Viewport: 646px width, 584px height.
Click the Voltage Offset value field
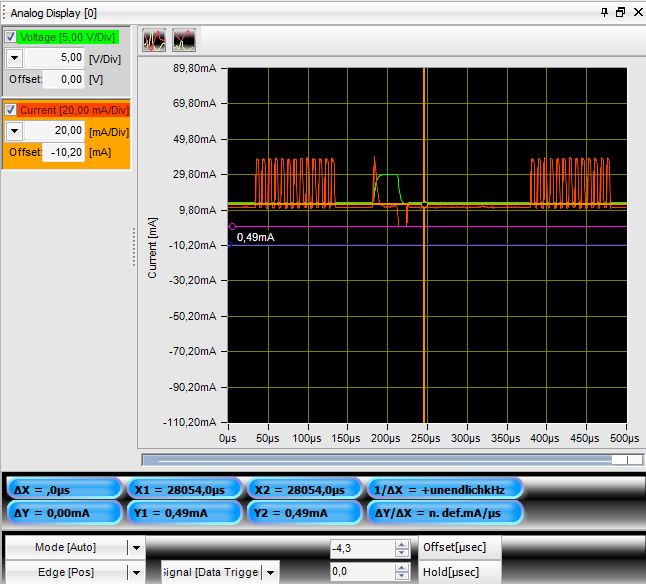tap(63, 79)
